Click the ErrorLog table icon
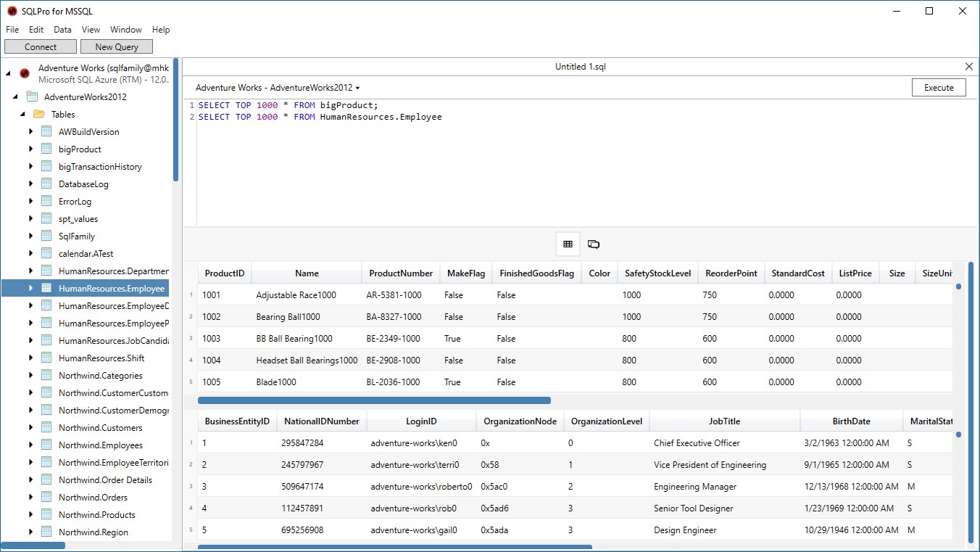The width and height of the screenshot is (980, 552). 46,201
